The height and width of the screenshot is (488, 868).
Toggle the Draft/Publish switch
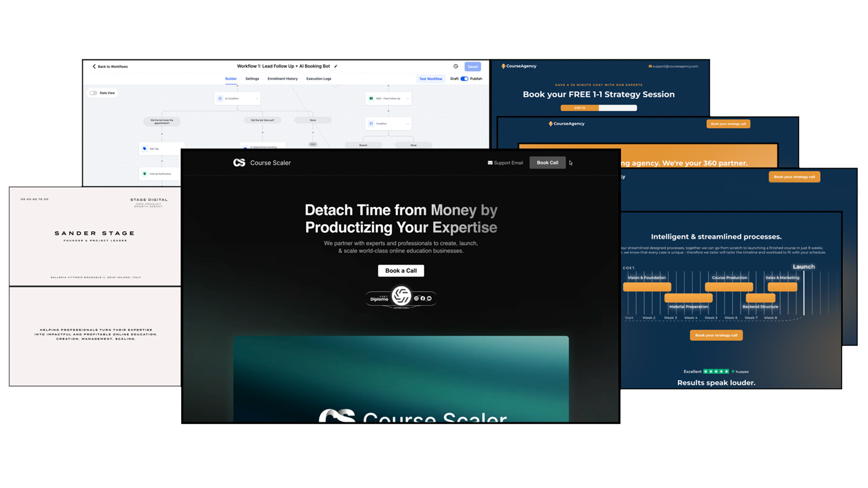(464, 79)
